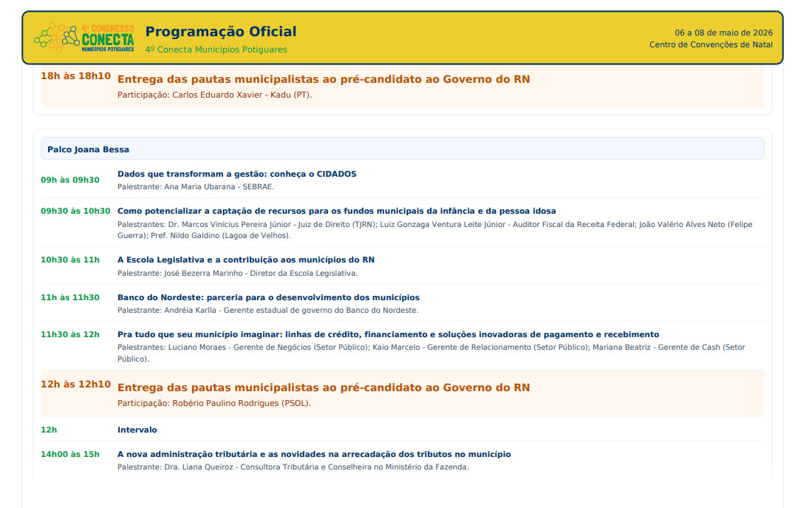Select the session "Banco do Nordeste: parceria para o desenvolvimento dos municípios"
This screenshot has width=812, height=508.
268,297
